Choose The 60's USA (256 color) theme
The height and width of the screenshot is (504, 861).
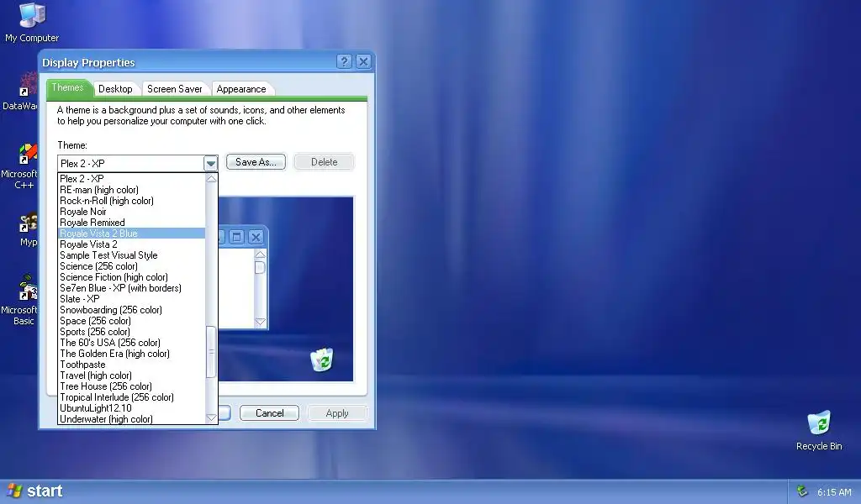(132, 343)
